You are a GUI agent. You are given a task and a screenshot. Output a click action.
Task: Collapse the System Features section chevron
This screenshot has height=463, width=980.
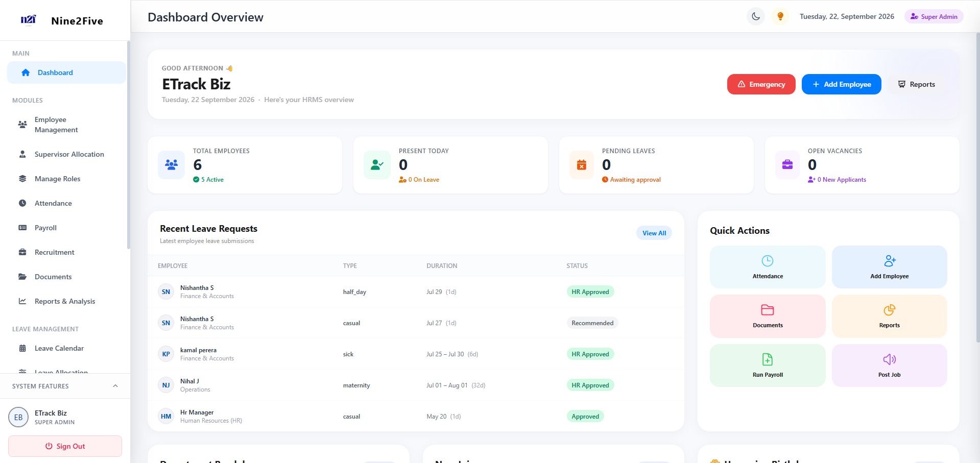click(115, 386)
